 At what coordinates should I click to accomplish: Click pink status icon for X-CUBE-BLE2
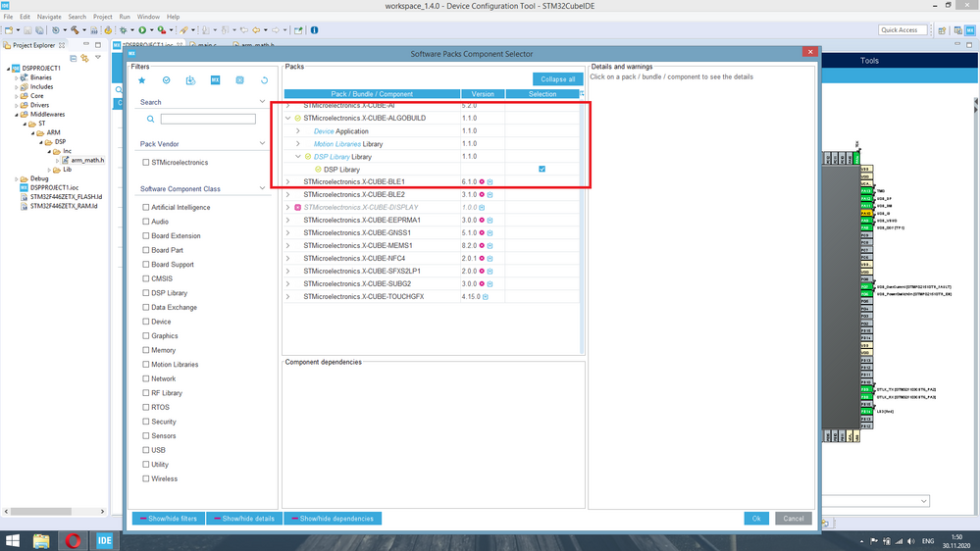482,194
